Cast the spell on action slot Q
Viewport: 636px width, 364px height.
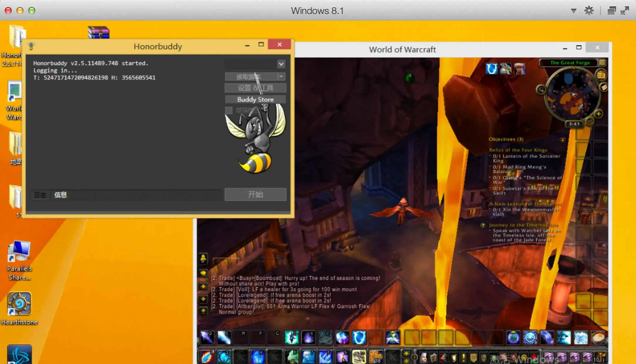pyautogui.click(x=207, y=338)
